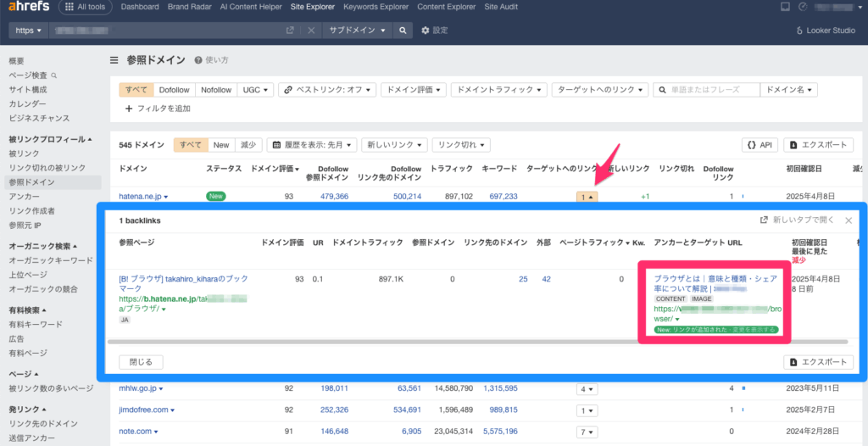The height and width of the screenshot is (446, 868).
Task: Open ドメイン評価 filter dropdown
Action: pos(414,90)
